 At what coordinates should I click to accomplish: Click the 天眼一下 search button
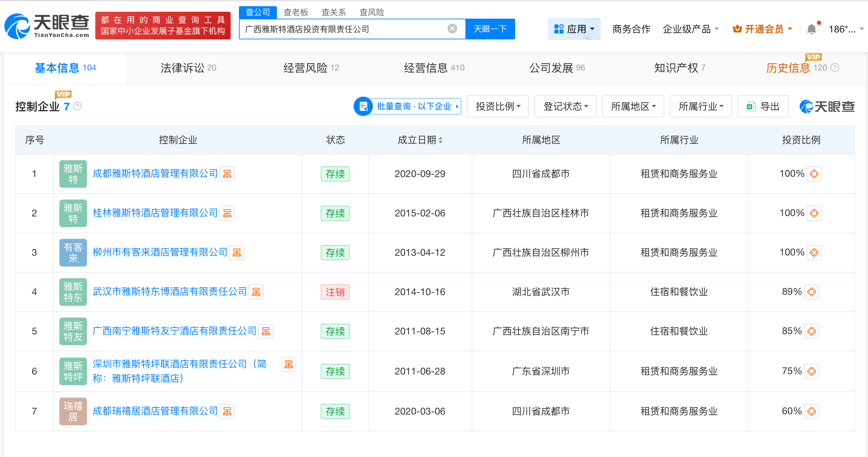(x=490, y=29)
